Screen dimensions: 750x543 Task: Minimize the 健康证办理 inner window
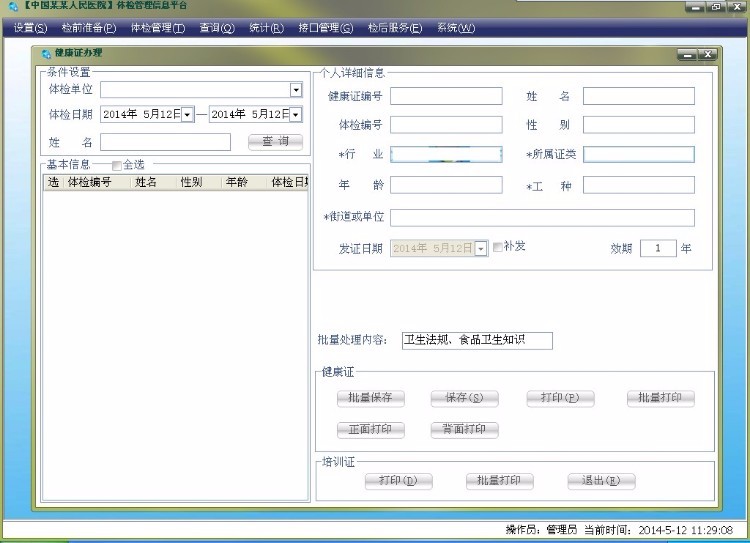click(687, 55)
